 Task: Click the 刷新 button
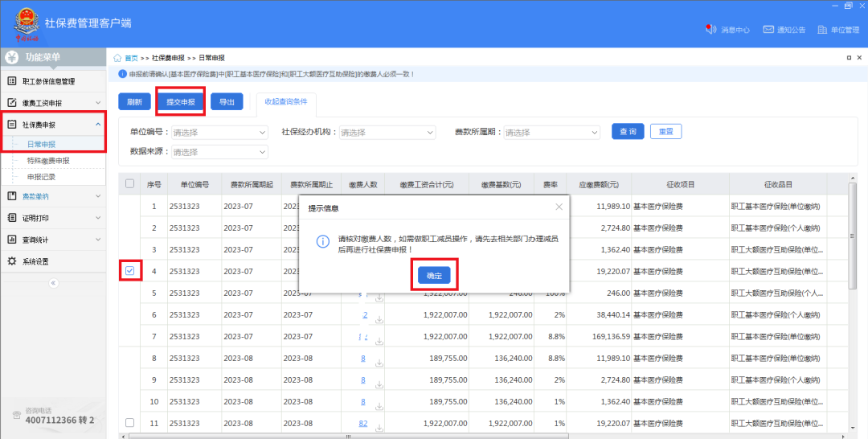(x=134, y=102)
